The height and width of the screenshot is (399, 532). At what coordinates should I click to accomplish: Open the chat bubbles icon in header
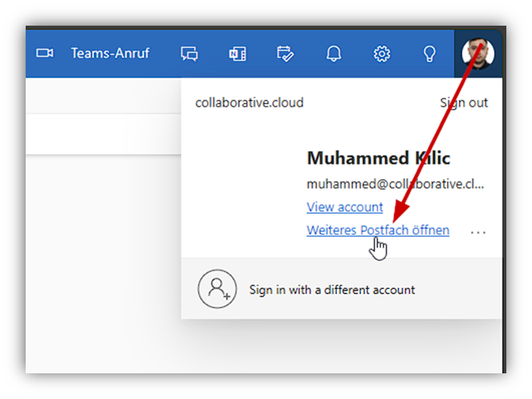[189, 54]
